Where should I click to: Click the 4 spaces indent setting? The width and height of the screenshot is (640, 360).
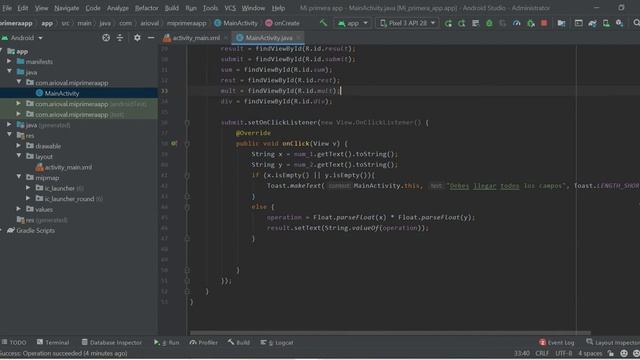point(590,353)
